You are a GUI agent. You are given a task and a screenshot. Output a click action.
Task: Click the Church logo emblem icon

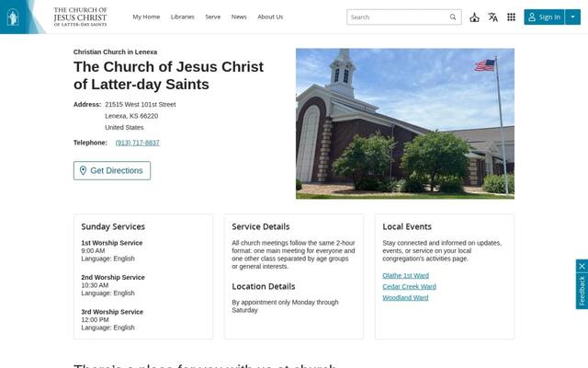[13, 17]
